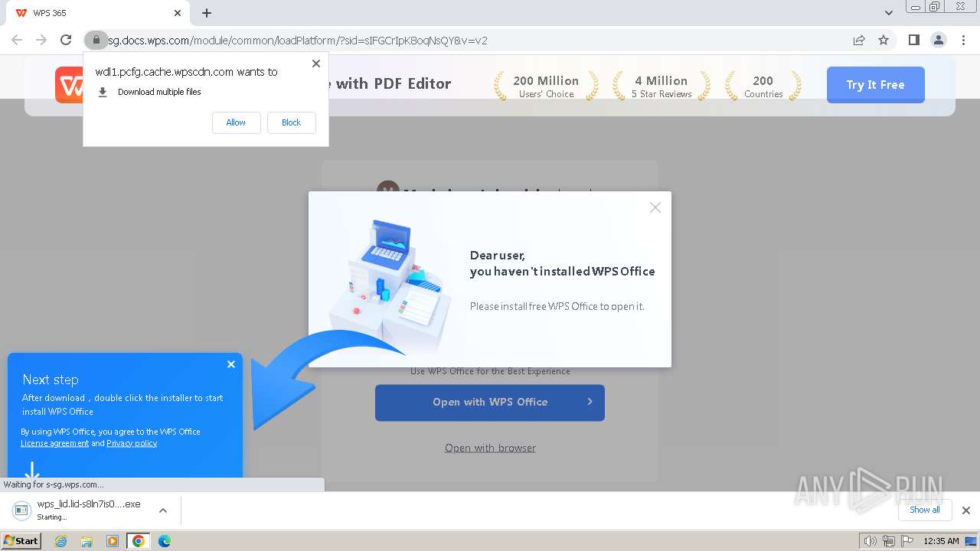
Task: Click the address bar URL
Action: (x=297, y=41)
